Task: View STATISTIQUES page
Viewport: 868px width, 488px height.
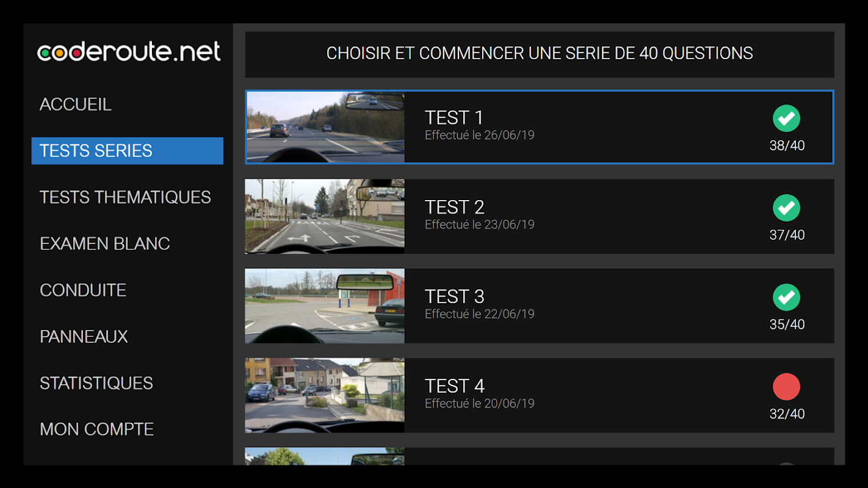Action: click(96, 383)
